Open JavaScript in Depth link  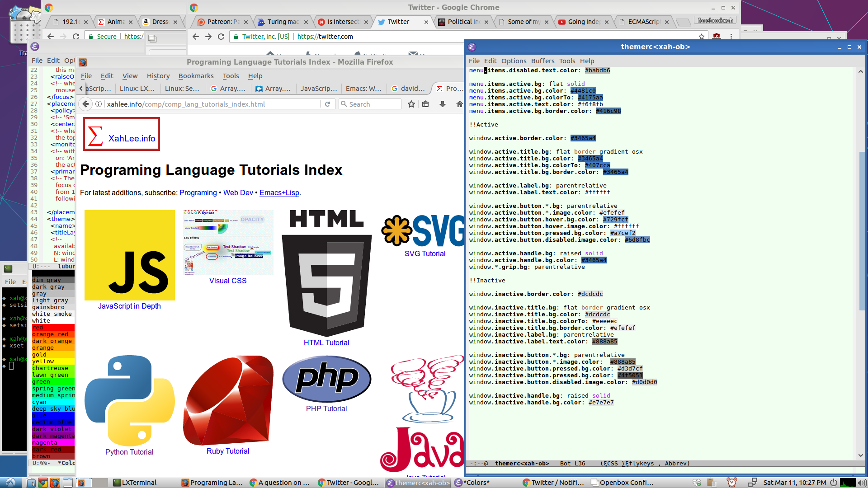pyautogui.click(x=129, y=306)
